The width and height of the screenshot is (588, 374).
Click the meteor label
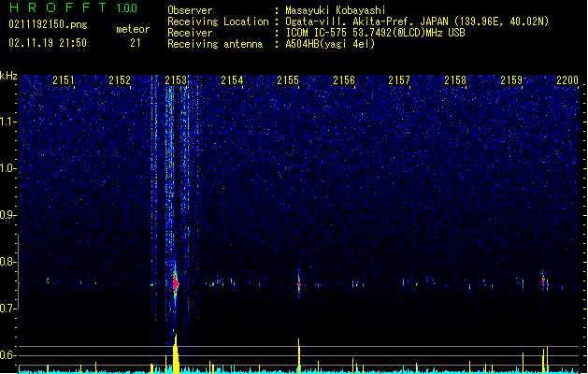coord(133,29)
